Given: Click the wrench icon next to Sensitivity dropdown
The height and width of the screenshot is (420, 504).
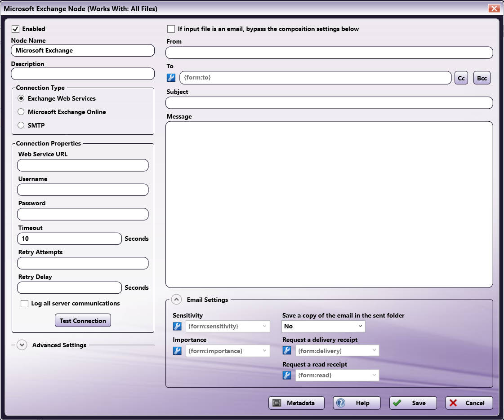Looking at the screenshot, I should click(x=177, y=326).
